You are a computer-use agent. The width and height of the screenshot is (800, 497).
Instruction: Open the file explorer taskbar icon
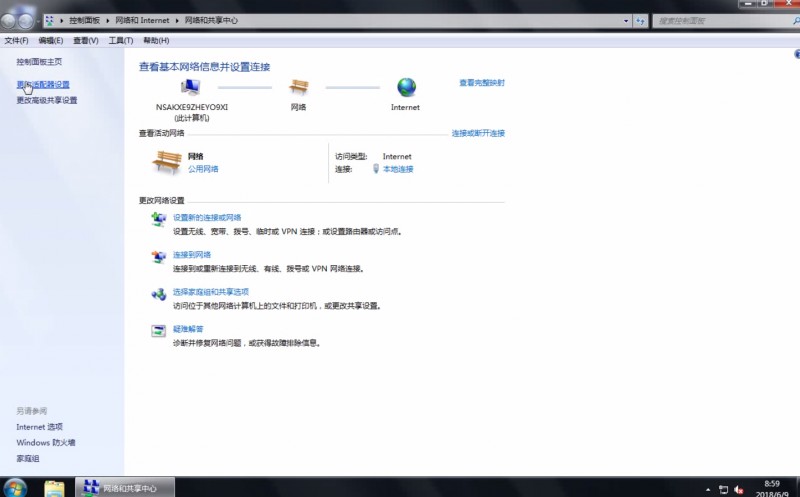(54, 489)
